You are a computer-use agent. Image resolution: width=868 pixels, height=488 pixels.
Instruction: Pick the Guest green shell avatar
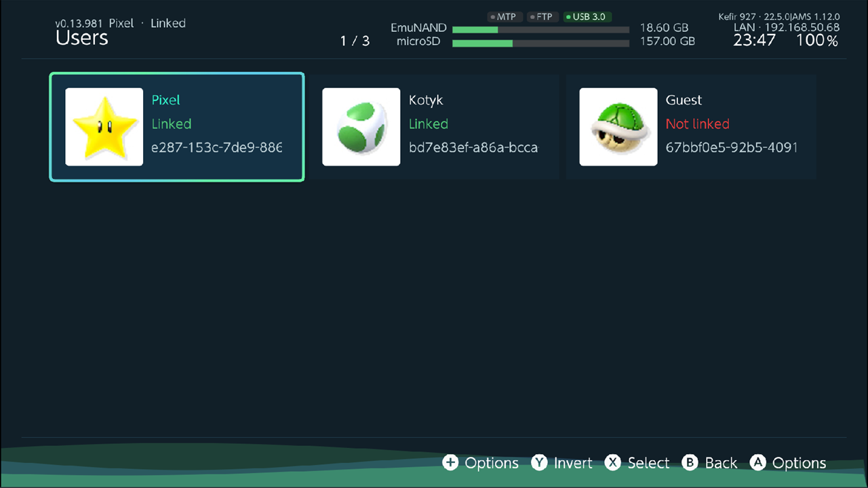point(618,127)
